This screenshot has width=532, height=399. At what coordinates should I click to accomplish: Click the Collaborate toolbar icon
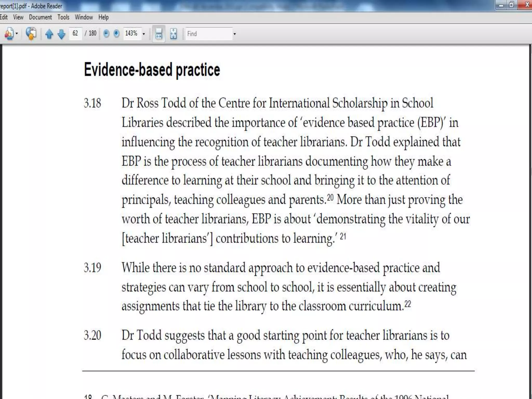9,34
